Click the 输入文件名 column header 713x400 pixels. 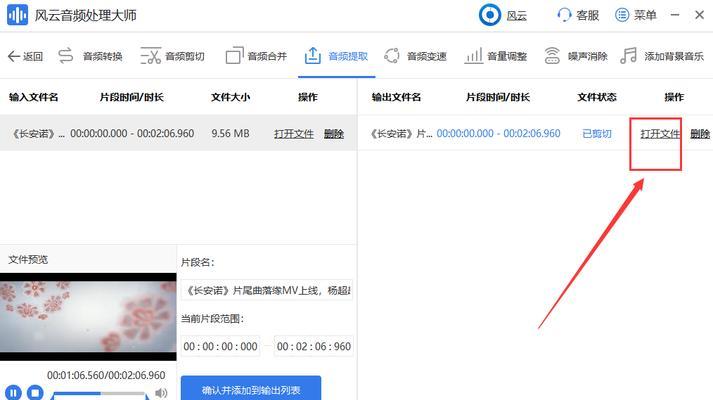click(x=34, y=97)
